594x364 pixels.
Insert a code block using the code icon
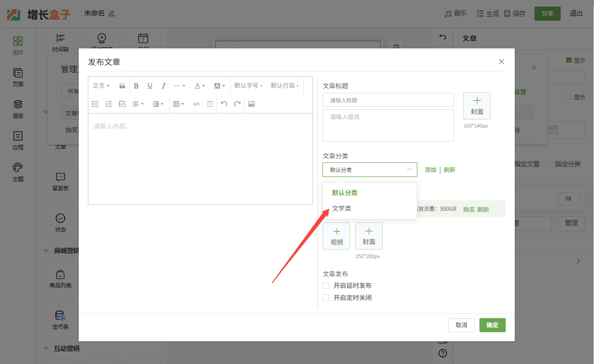tap(196, 104)
